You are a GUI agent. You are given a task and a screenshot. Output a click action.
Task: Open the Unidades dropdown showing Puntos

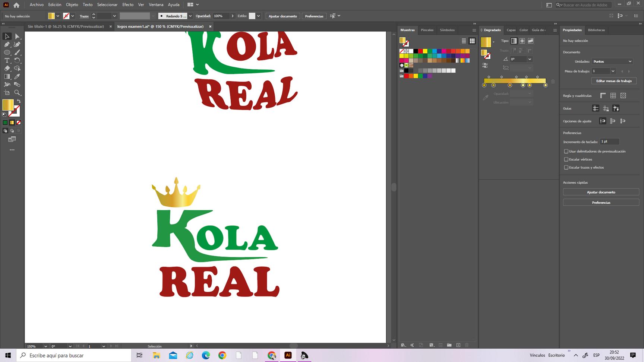click(612, 61)
